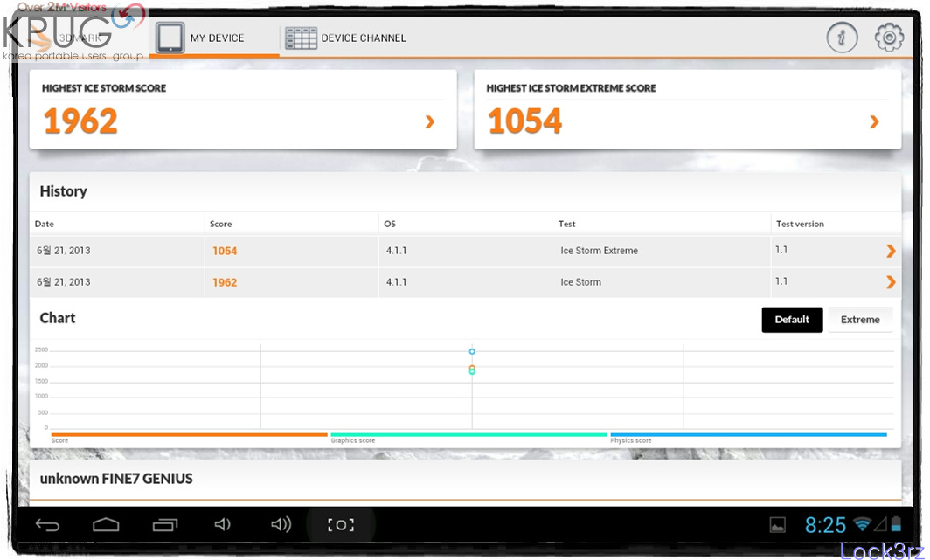The image size is (930, 560).
Task: Select the orange Score legend bar
Action: coord(189,434)
